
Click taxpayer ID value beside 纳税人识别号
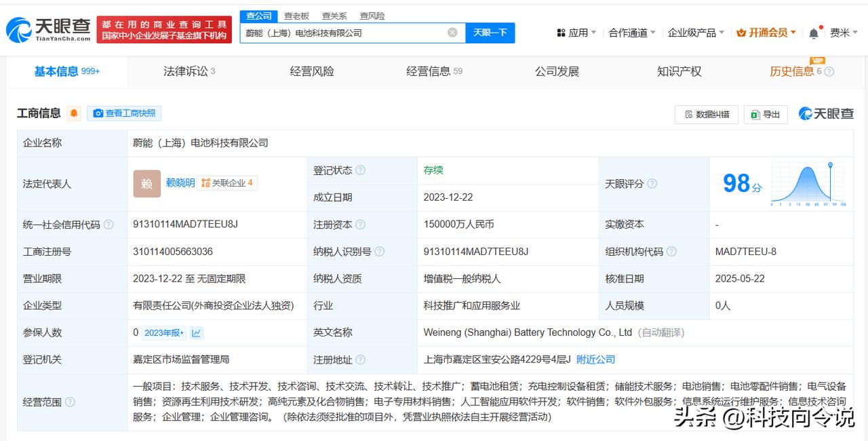[x=475, y=252]
